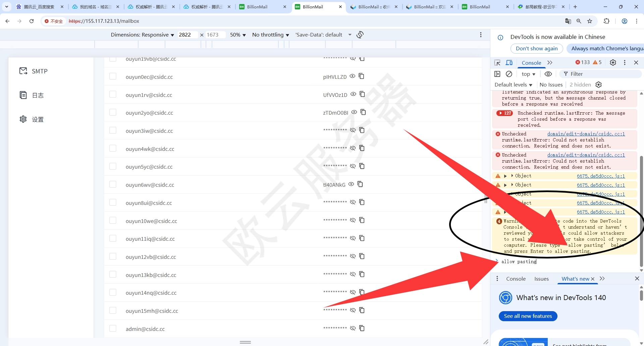Open the Default levels dropdown
644x346 pixels.
pos(513,85)
